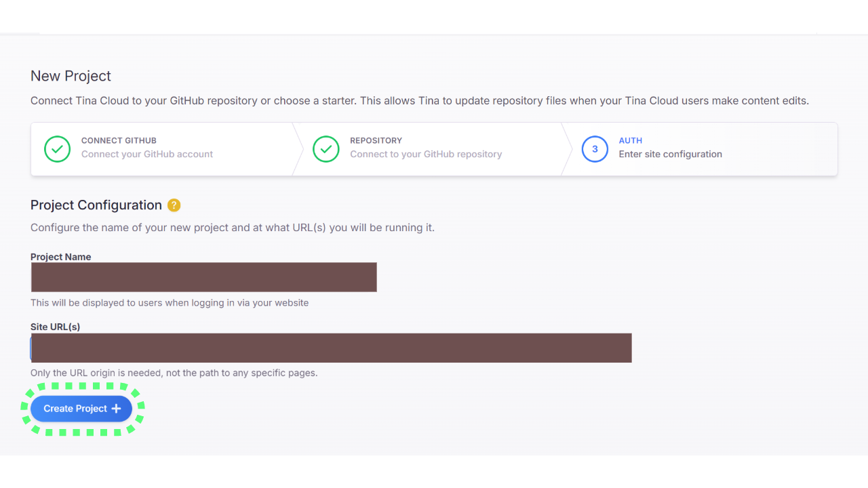Click the green checkmark for Connect GitHub
Screen dimensions: 868x488
click(x=57, y=149)
